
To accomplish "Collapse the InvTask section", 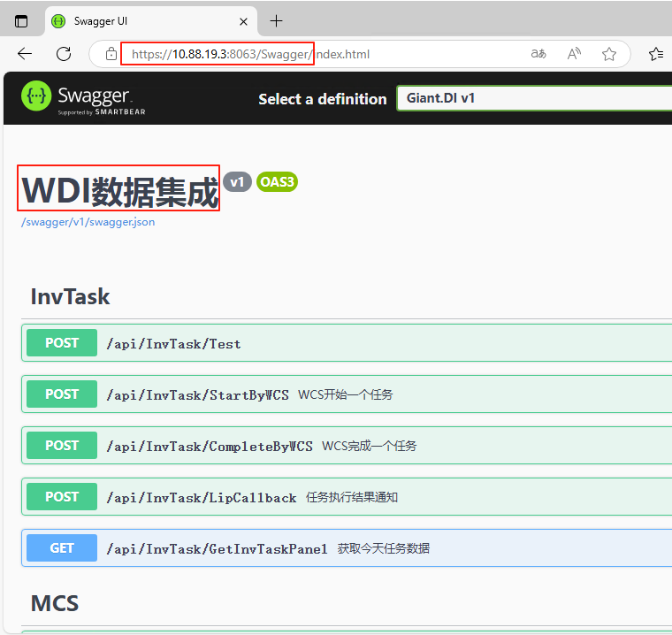I will (71, 296).
